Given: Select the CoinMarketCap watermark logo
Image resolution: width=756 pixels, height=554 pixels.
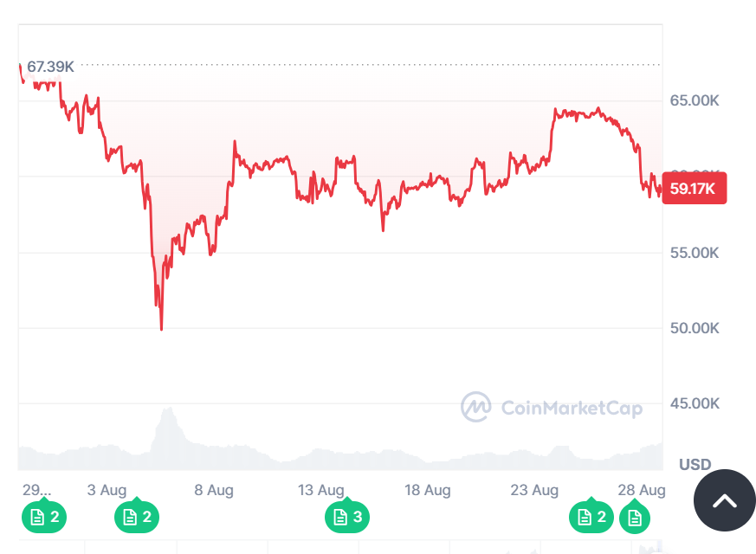Looking at the screenshot, I should (475, 407).
